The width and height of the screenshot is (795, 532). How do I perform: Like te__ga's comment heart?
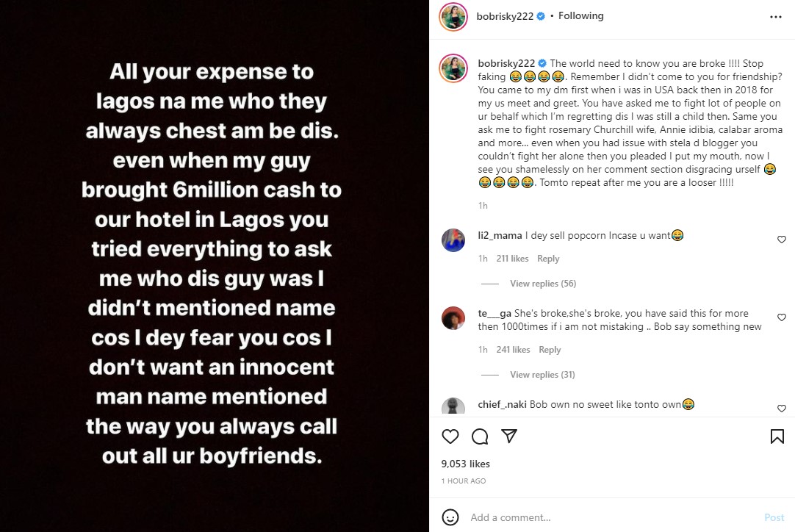781,318
